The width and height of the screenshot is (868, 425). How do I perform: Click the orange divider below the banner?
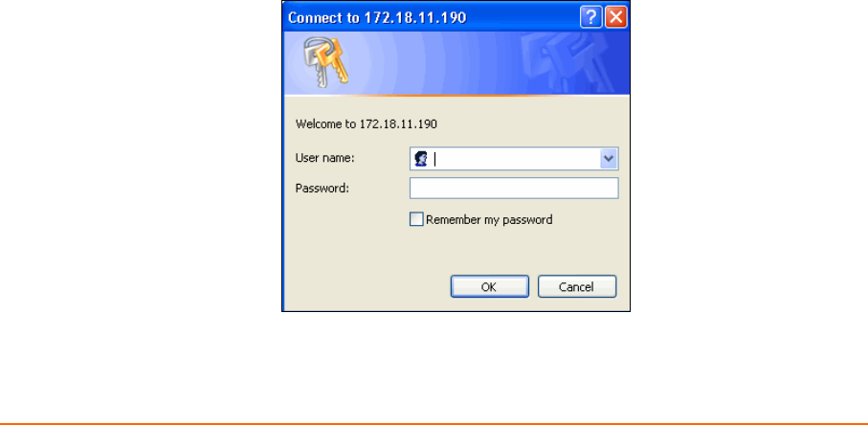click(x=456, y=95)
